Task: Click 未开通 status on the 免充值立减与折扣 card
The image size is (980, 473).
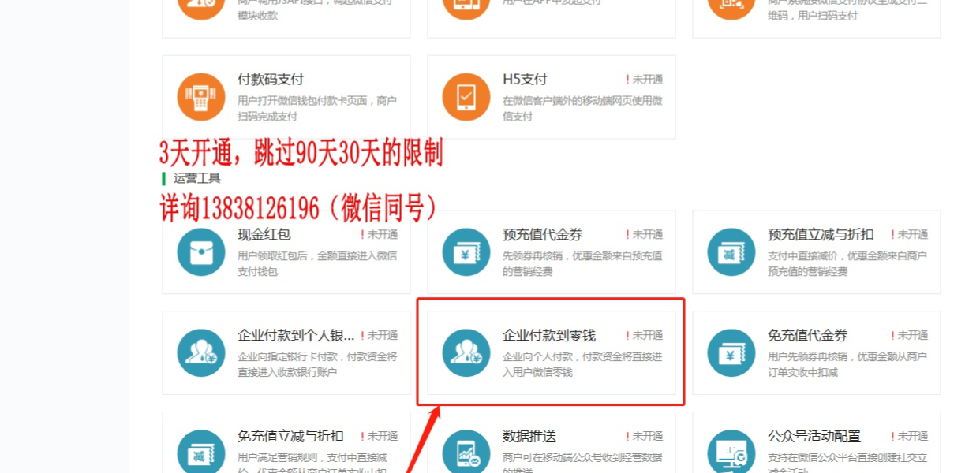Action: pyautogui.click(x=379, y=436)
